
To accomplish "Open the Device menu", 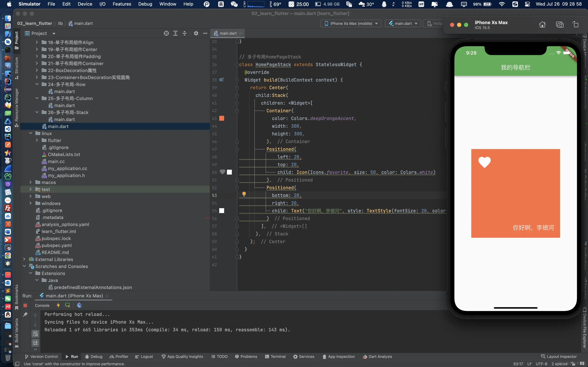I will point(85,4).
